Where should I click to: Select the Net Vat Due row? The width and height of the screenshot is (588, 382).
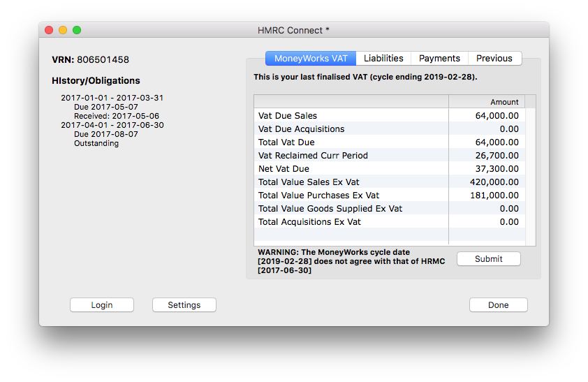coord(390,169)
